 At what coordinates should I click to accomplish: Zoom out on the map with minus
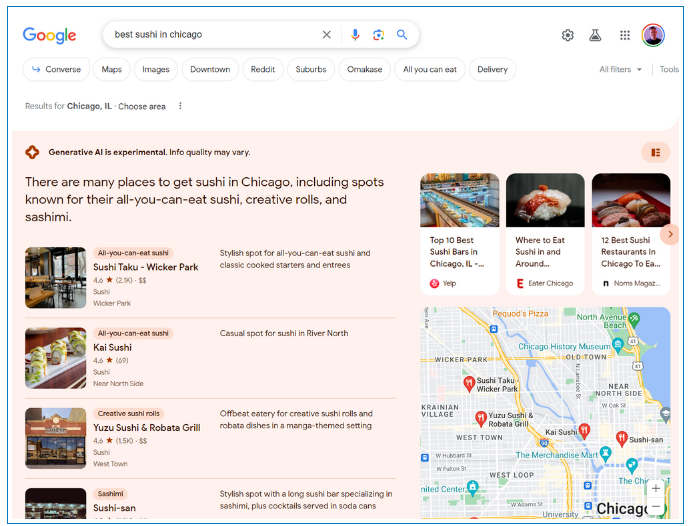tap(655, 506)
